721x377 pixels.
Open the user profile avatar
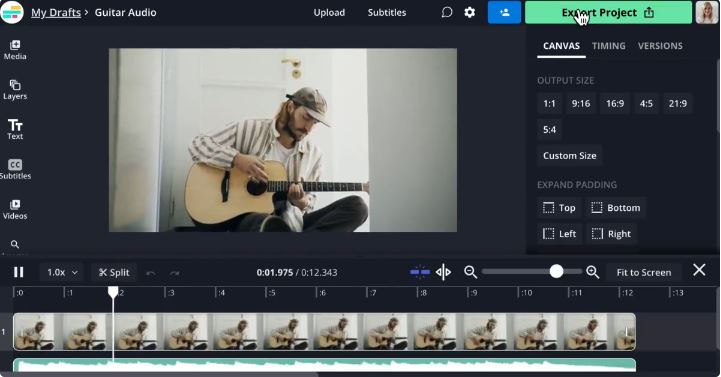coord(706,12)
